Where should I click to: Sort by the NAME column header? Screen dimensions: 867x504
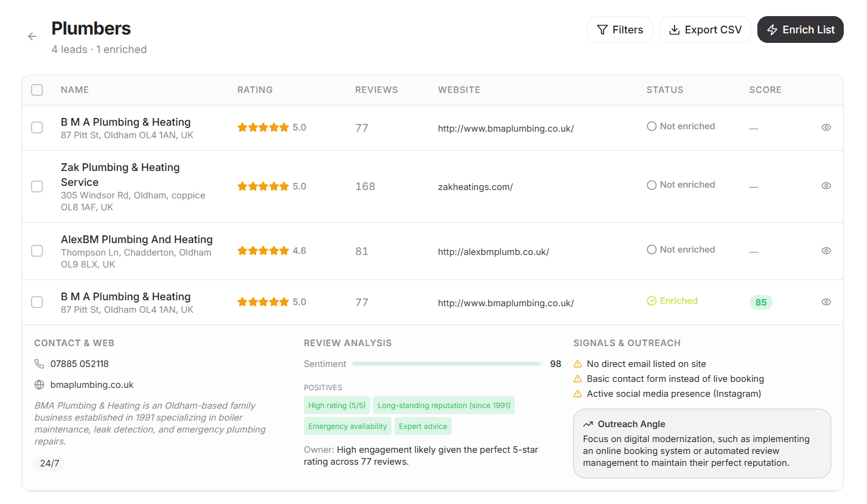coord(74,90)
